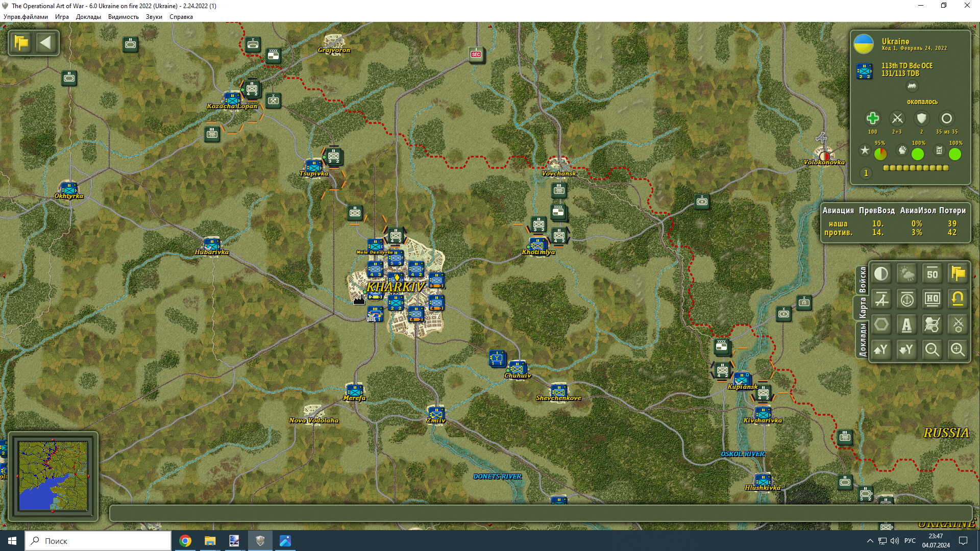Select the Ukrainian unit at Okhtyrka
Image resolution: width=980 pixels, height=551 pixels.
68,189
